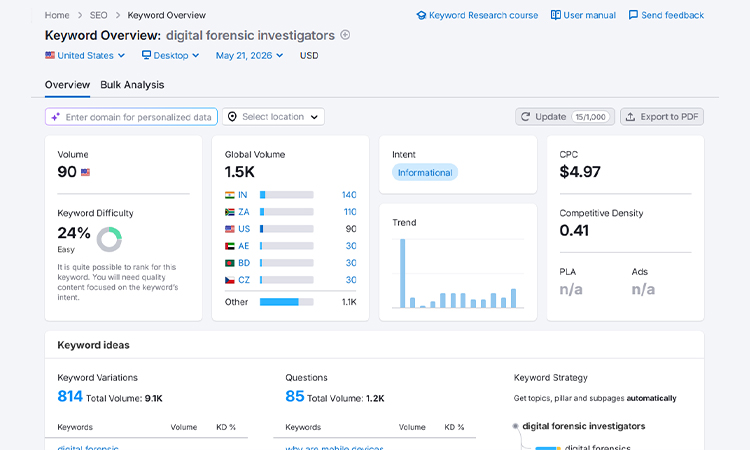Click the AE country code link
The image size is (750, 450).
[244, 246]
